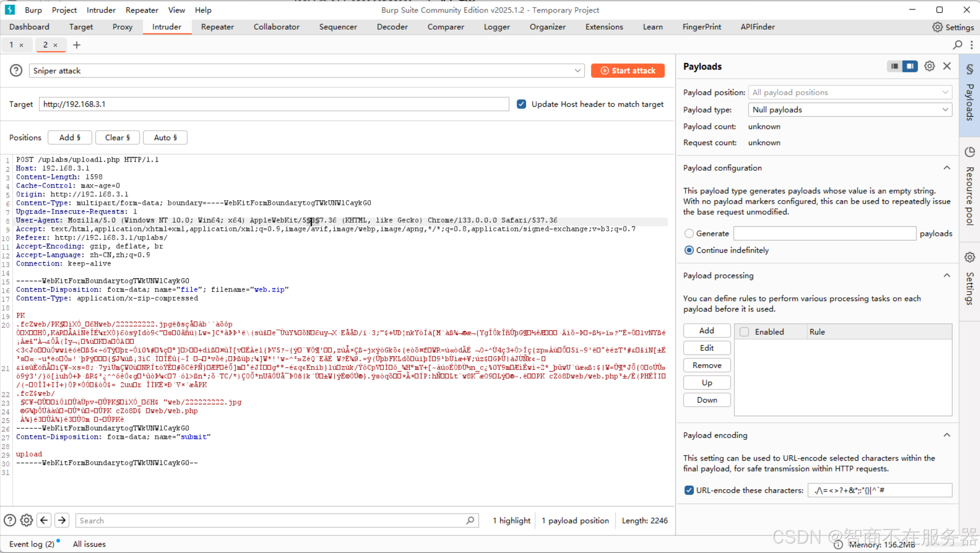Click the help icon beside Sniper attack
980x553 pixels.
click(x=16, y=71)
